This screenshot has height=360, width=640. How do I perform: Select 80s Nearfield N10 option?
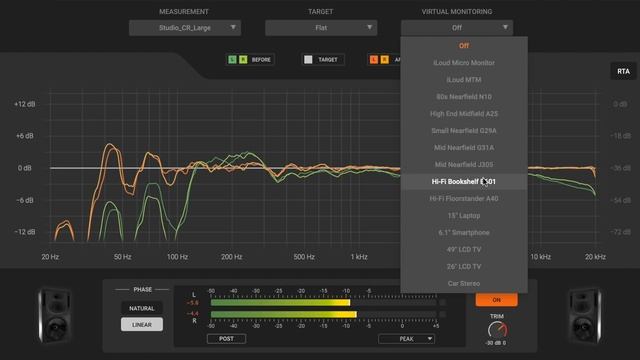[x=464, y=97]
